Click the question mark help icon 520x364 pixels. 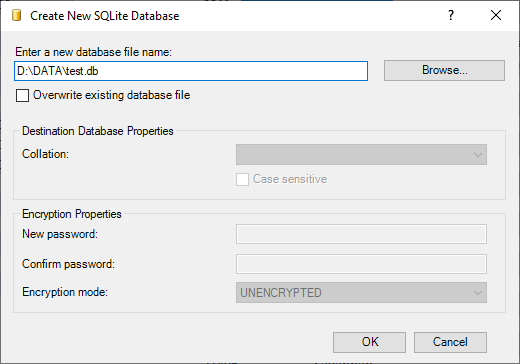(x=451, y=15)
